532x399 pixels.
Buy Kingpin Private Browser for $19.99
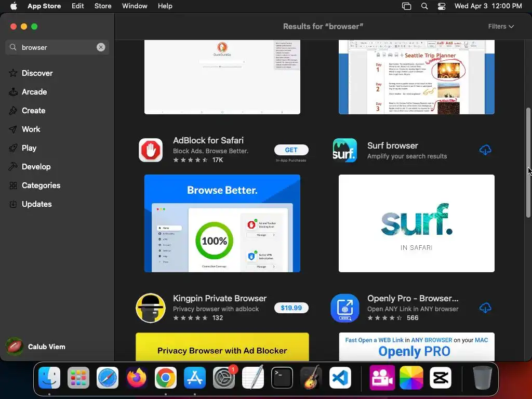point(291,308)
